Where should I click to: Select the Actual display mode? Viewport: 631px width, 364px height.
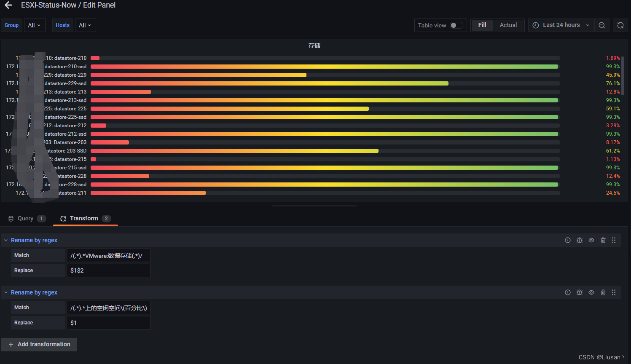[x=508, y=25]
